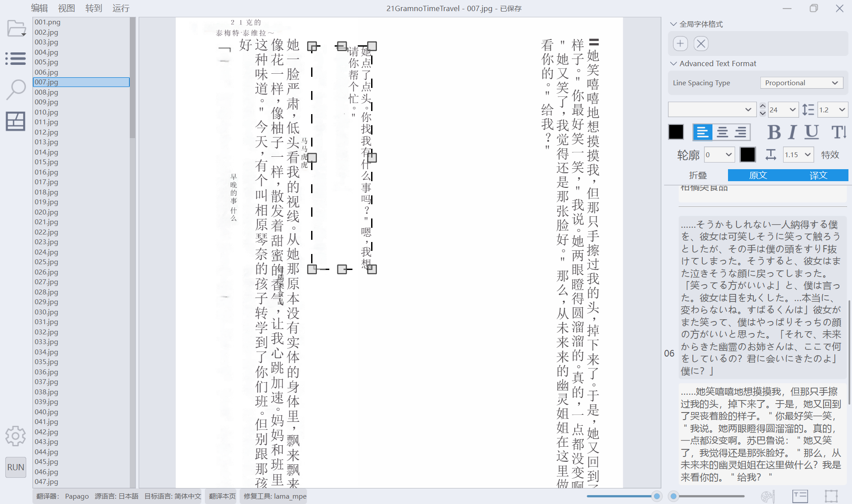Open the 特效 text effects
This screenshot has height=504, width=852.
[x=830, y=155]
